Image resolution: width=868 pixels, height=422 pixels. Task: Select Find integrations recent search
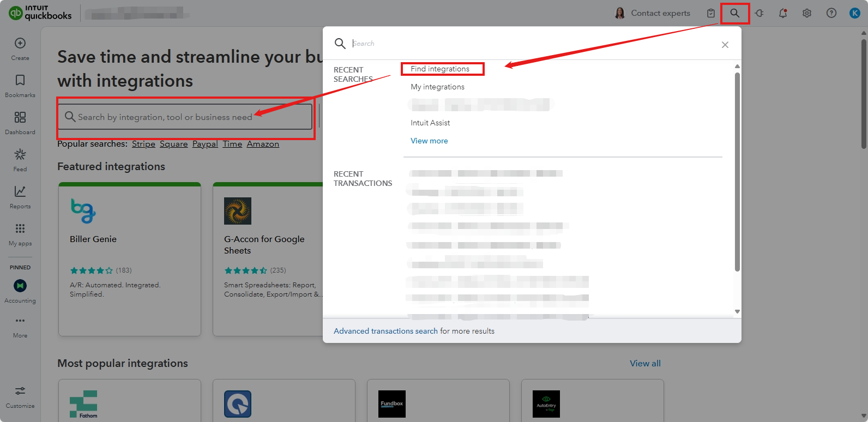pos(440,69)
